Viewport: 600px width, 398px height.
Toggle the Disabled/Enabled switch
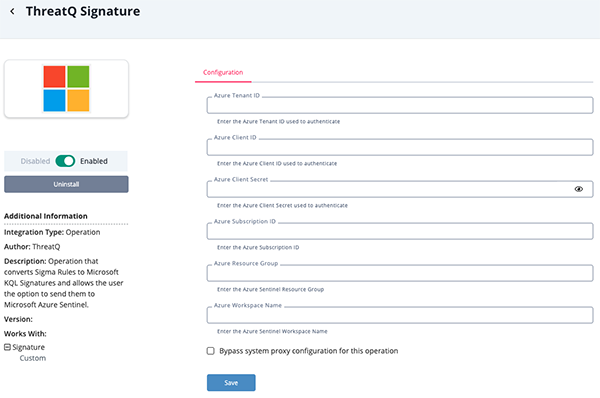pos(65,161)
